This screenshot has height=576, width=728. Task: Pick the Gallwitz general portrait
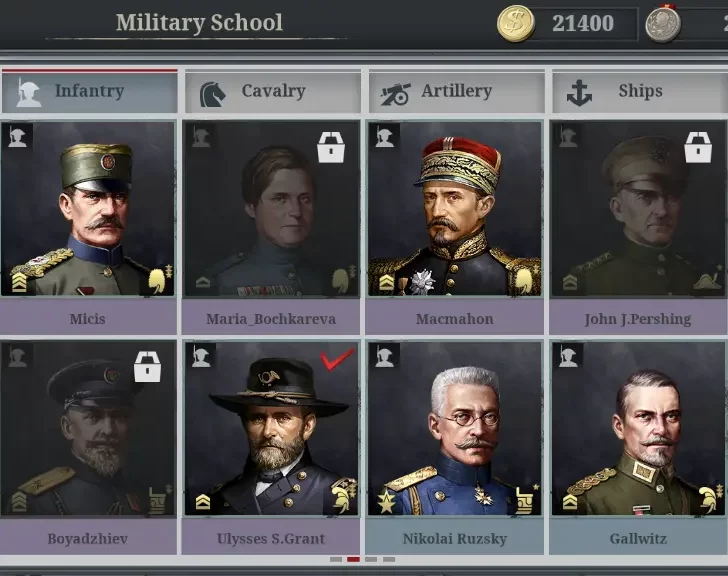click(x=638, y=428)
